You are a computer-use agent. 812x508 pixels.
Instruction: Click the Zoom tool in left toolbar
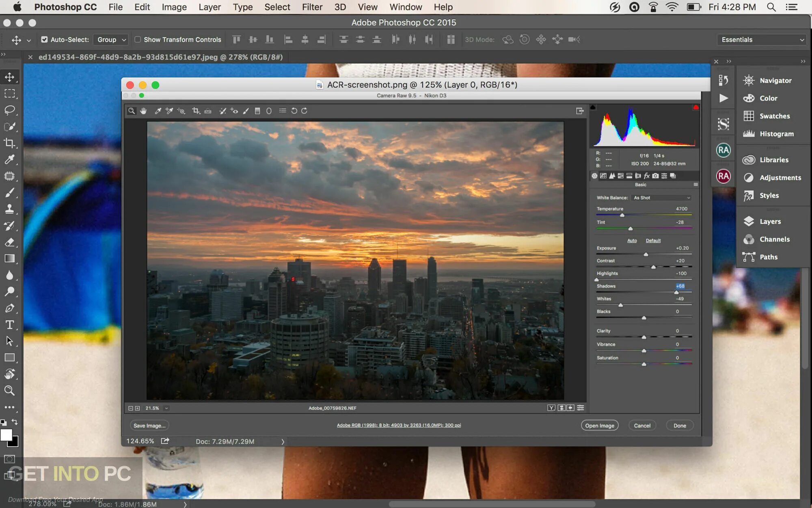coord(10,391)
